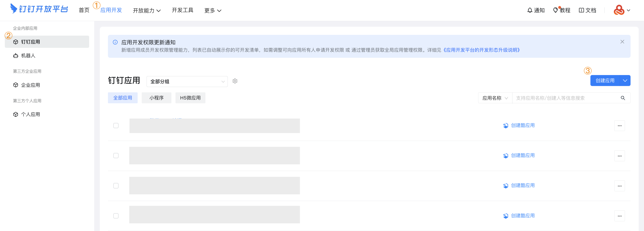Select 个人应用 in the sidebar

[47, 114]
